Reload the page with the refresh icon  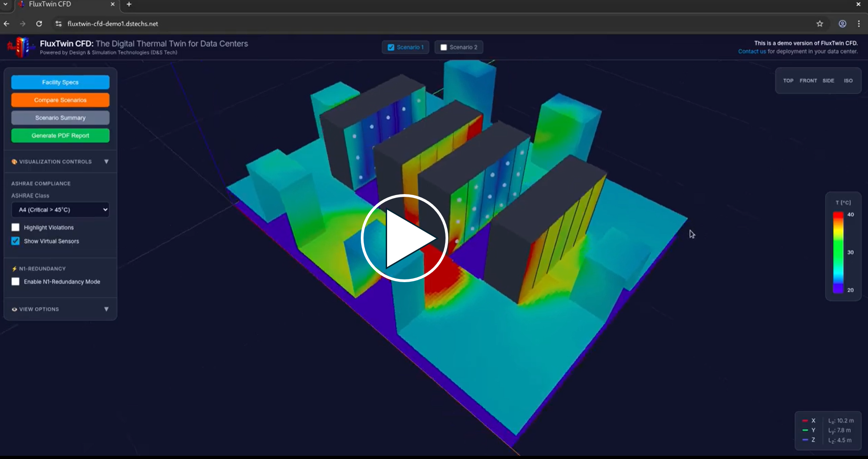(x=39, y=24)
